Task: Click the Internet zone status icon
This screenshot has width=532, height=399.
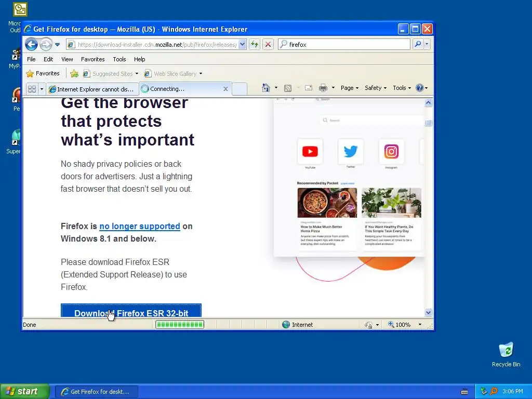Action: click(286, 325)
